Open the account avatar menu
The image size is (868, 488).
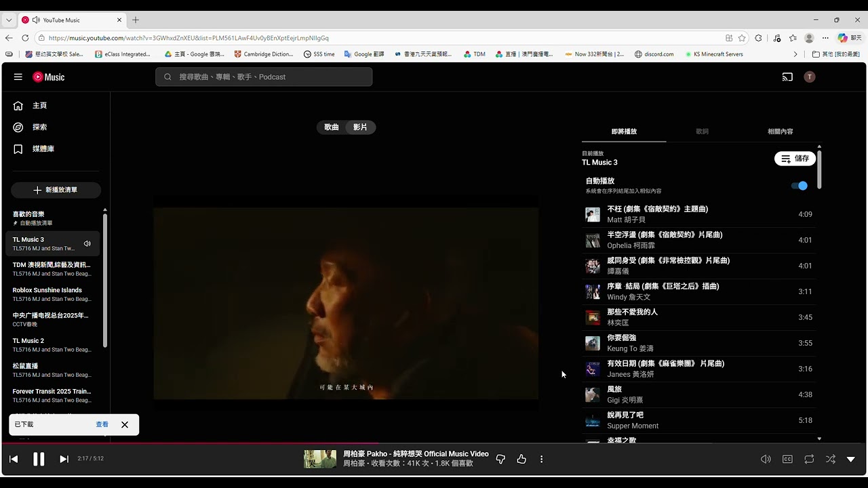pos(809,77)
